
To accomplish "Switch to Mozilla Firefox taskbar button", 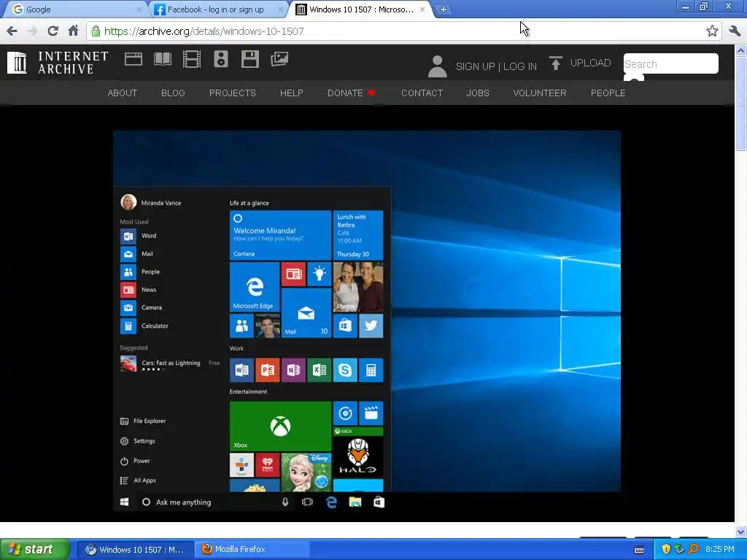I will [x=252, y=550].
